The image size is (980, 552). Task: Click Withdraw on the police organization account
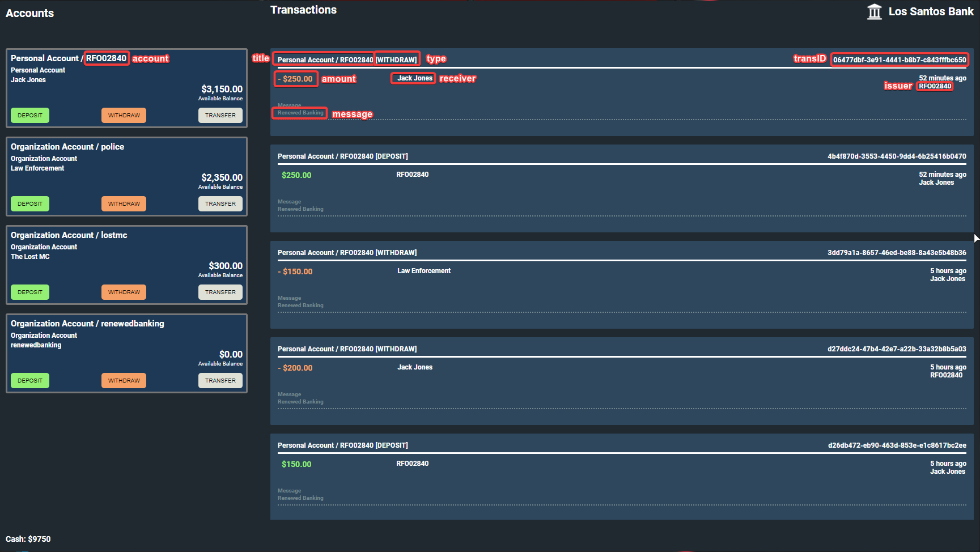pos(124,203)
